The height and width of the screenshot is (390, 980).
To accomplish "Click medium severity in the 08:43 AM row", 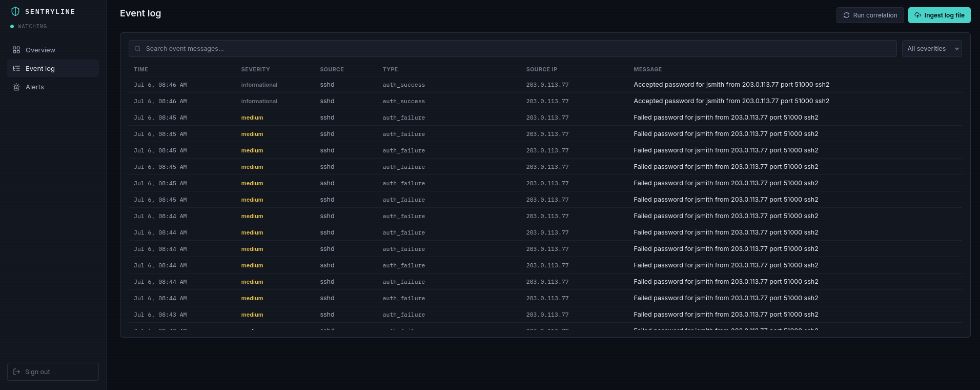I will 252,315.
